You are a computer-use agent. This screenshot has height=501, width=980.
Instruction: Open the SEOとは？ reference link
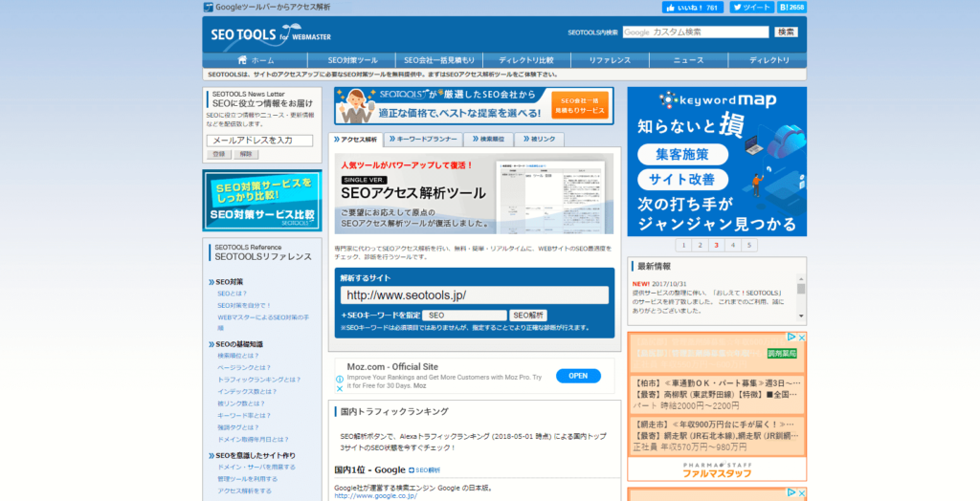pyautogui.click(x=233, y=294)
